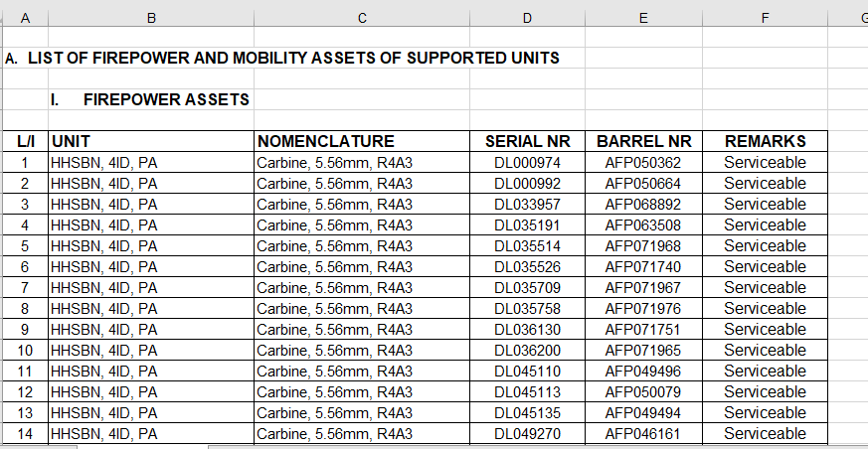Click barrel number cell AFP068892

(x=643, y=204)
